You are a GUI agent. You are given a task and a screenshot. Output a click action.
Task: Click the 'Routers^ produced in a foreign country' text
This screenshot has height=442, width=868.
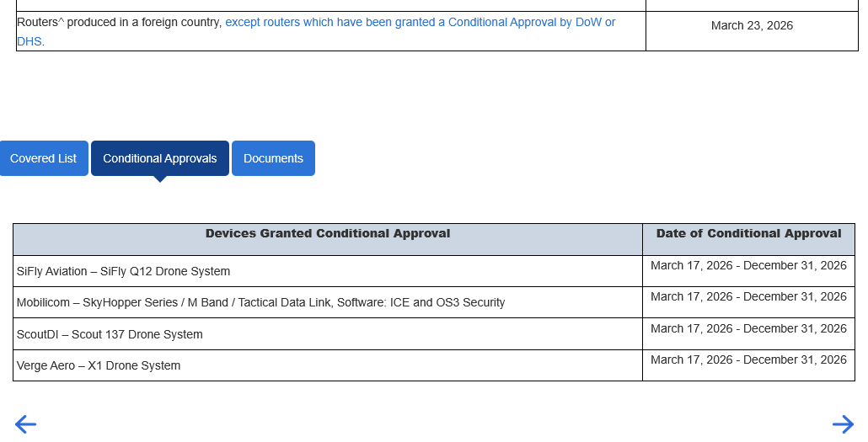click(119, 22)
